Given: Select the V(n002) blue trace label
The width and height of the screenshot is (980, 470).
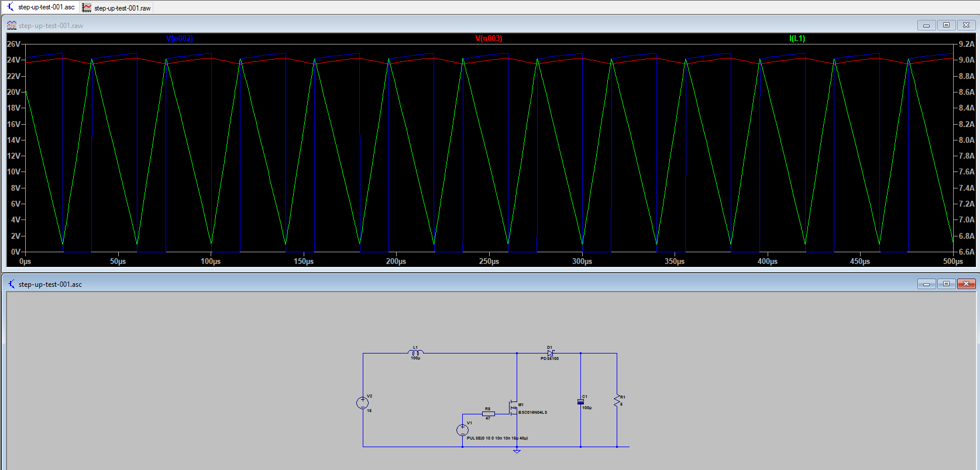Looking at the screenshot, I should point(179,38).
